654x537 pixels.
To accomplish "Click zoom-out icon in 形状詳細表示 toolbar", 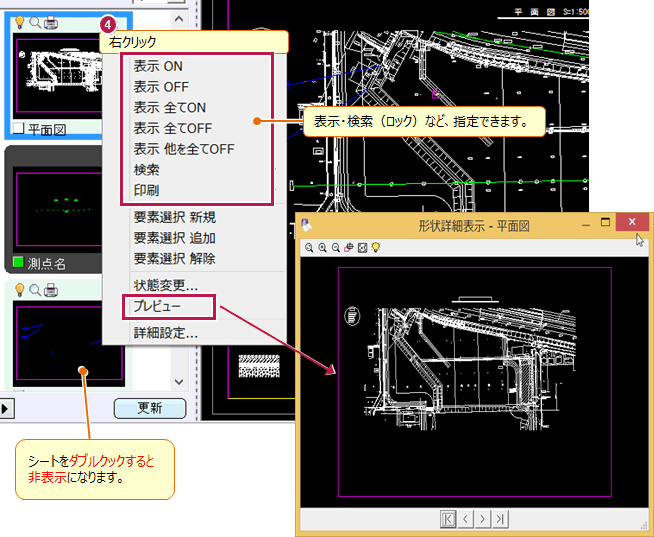I will 336,247.
